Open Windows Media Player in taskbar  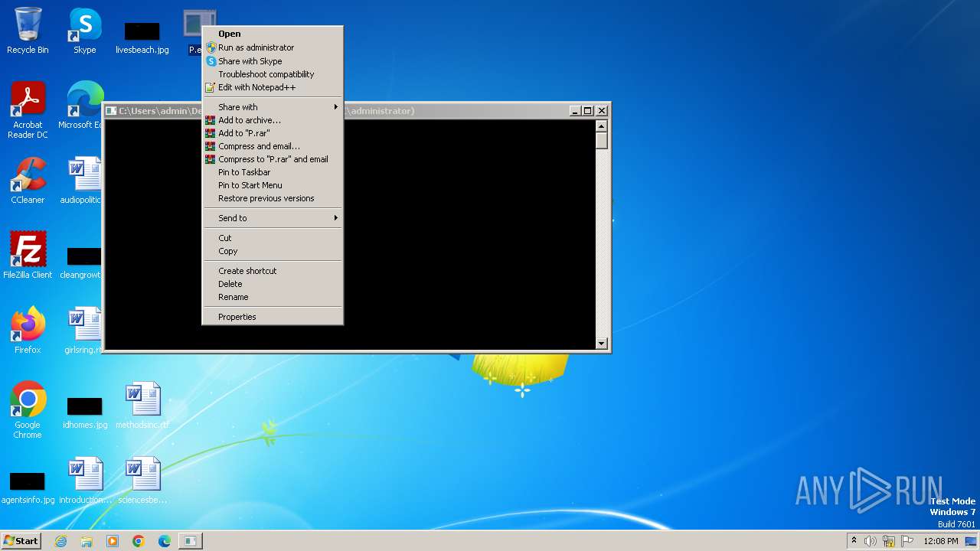click(x=113, y=541)
